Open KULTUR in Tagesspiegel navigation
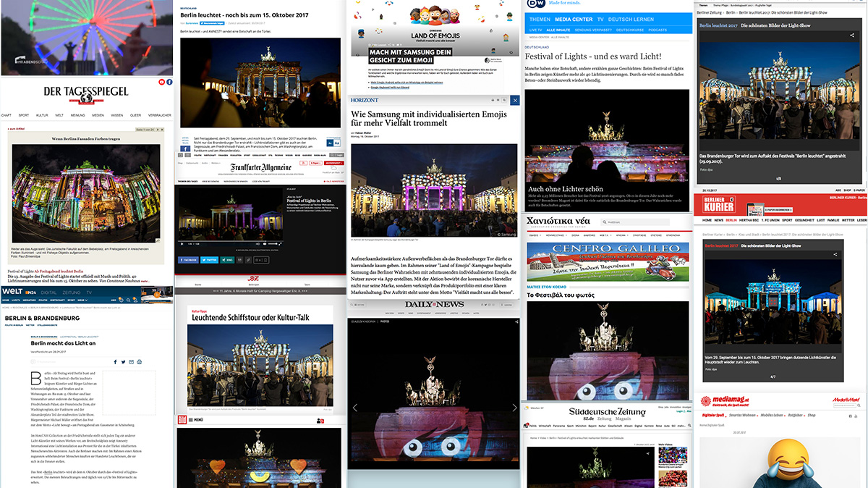The image size is (868, 488). pos(42,116)
